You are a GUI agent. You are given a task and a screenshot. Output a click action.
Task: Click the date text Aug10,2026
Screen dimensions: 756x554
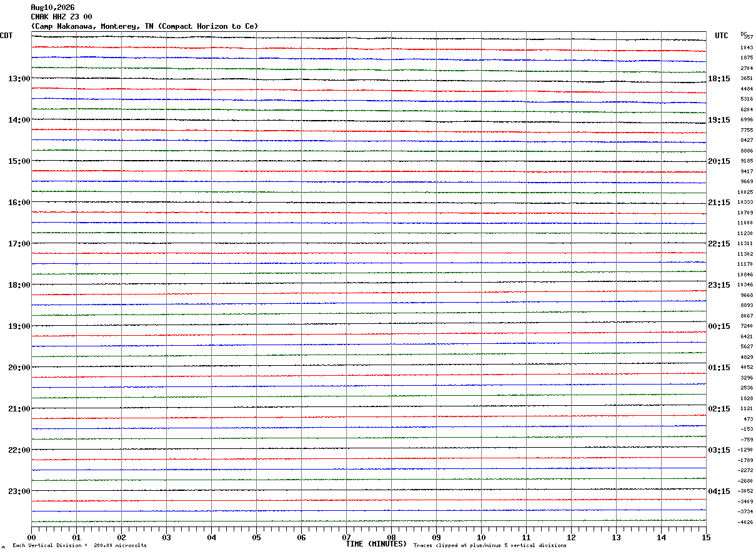click(52, 8)
